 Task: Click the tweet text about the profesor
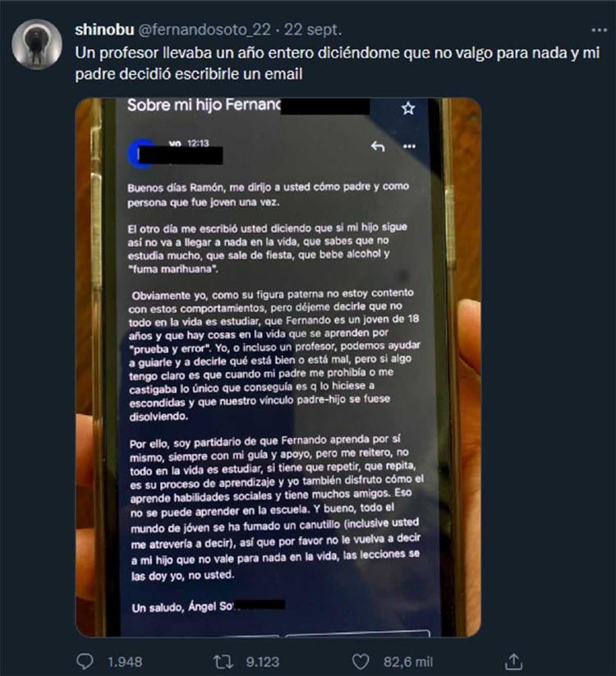pos(338,63)
